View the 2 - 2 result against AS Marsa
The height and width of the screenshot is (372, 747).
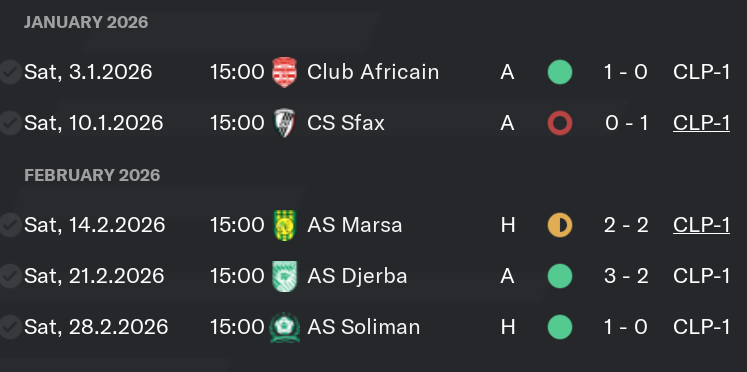(626, 225)
